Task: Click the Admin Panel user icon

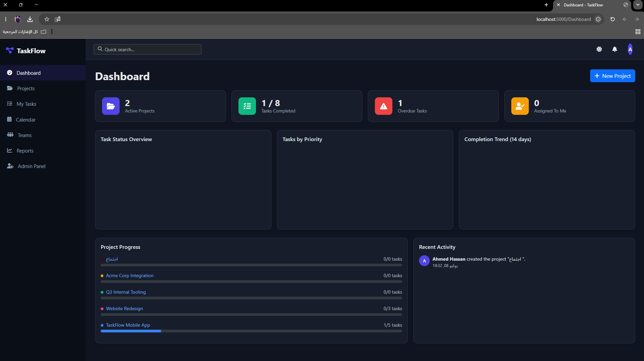Action: pyautogui.click(x=10, y=166)
